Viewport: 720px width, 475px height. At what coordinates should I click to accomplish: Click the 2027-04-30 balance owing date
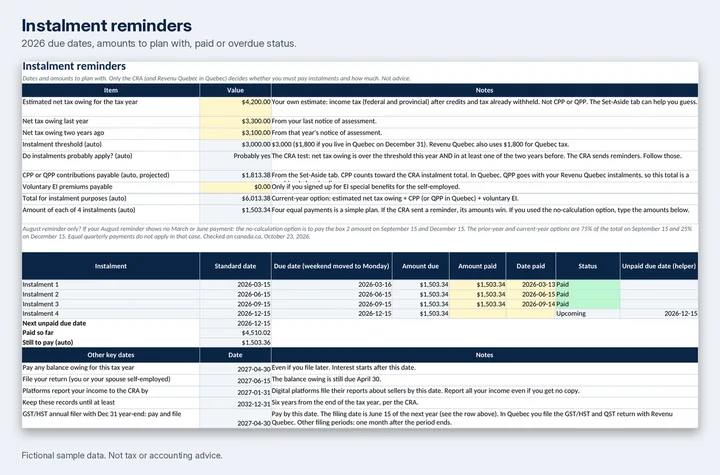236,368
